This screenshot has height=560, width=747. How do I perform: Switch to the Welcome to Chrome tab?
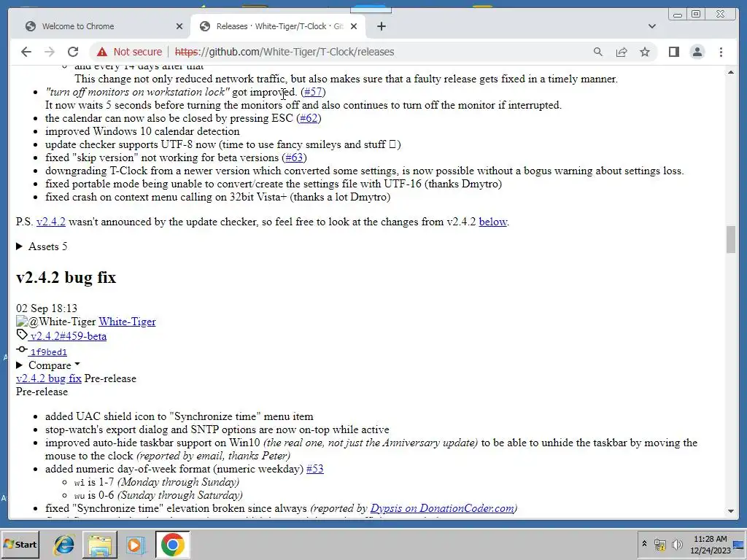tap(102, 27)
